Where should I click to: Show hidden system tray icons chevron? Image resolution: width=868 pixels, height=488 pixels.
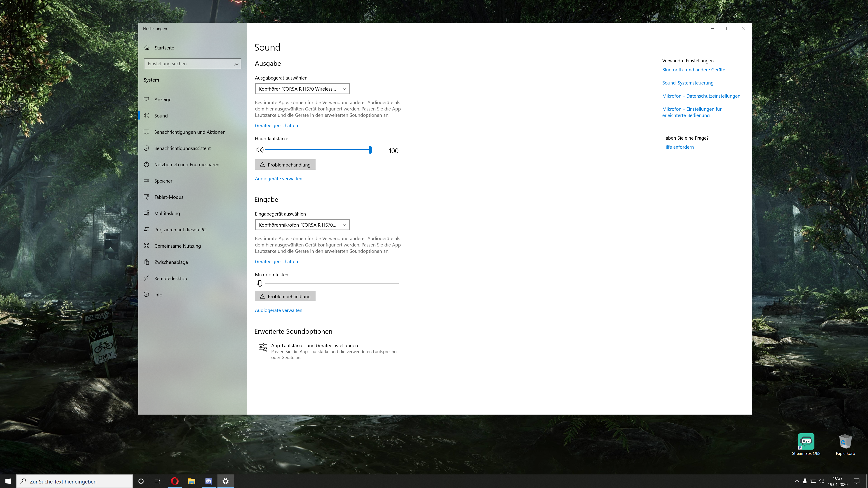[797, 481]
